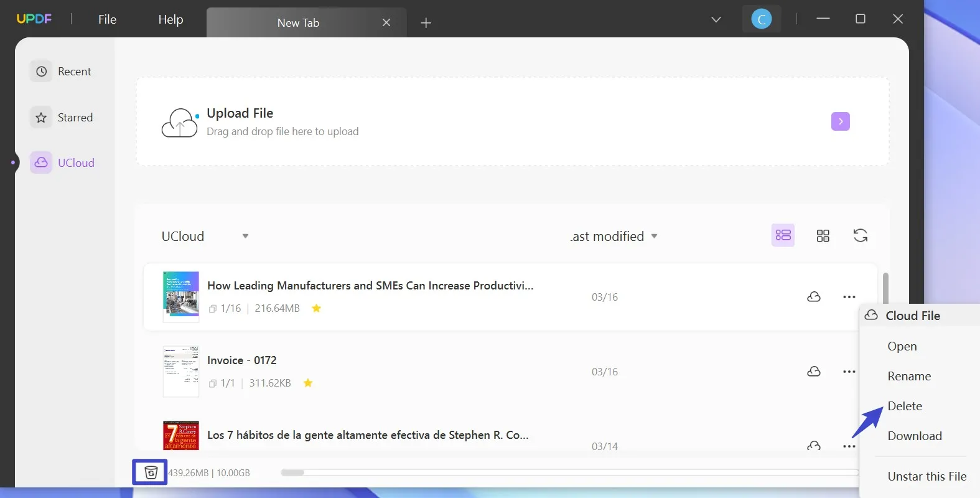Viewport: 980px width, 498px height.
Task: Open the File menu
Action: 107,19
